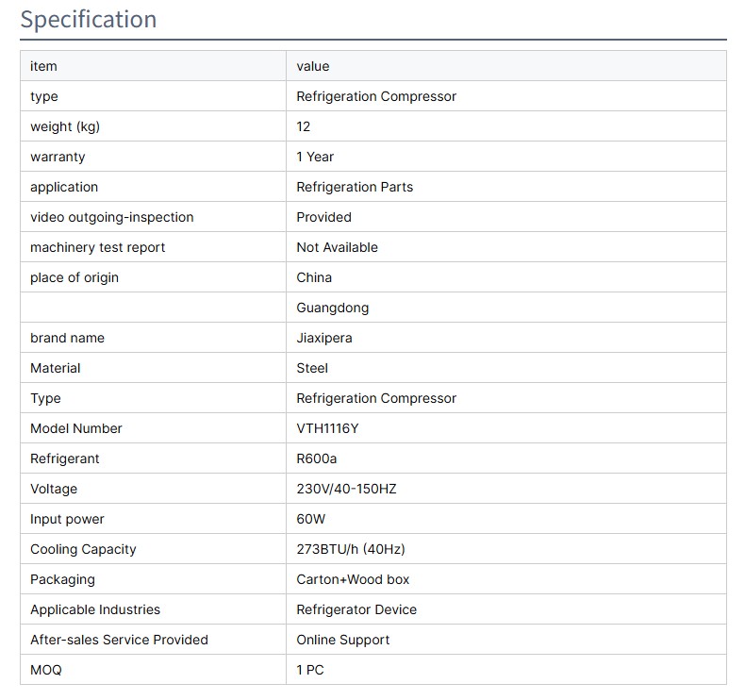Viewport: 745px width, 700px height.
Task: Click the 60W input power value
Action: click(x=311, y=519)
